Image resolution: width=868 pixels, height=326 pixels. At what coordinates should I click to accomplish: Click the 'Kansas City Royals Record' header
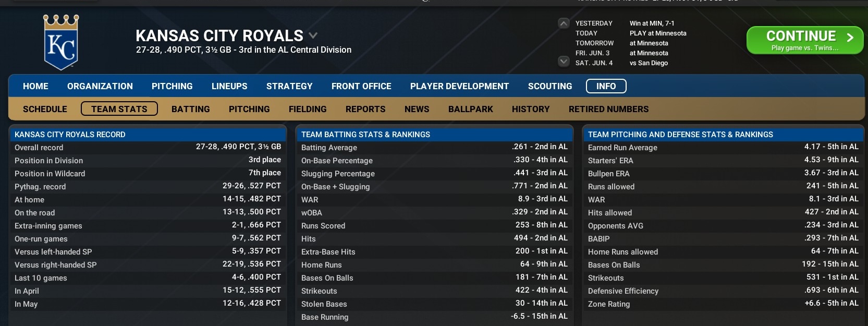[x=148, y=134]
